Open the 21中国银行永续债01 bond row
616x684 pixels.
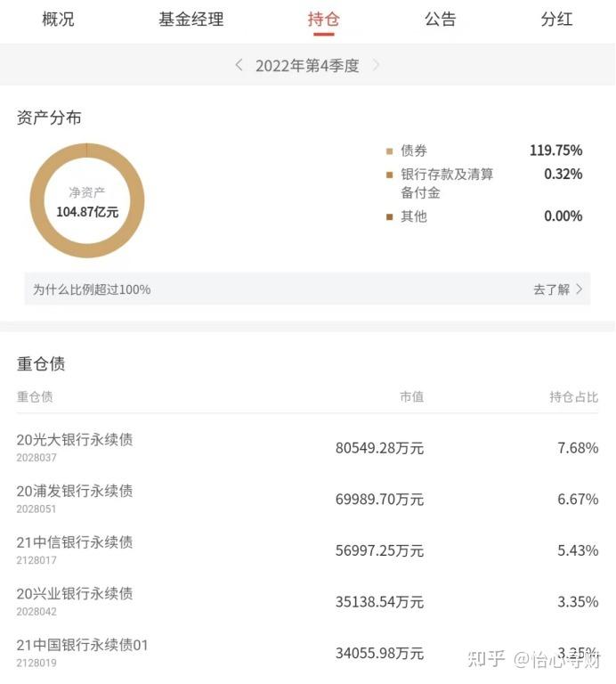coord(307,653)
